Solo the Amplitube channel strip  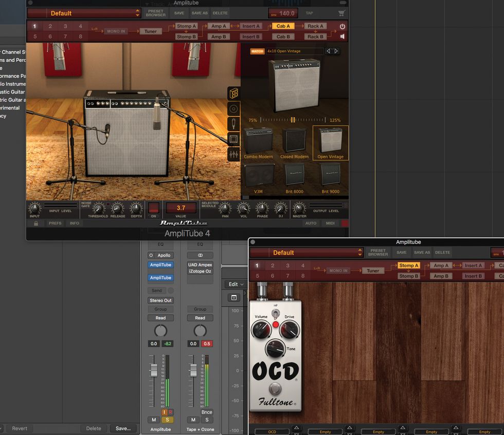[x=167, y=420]
